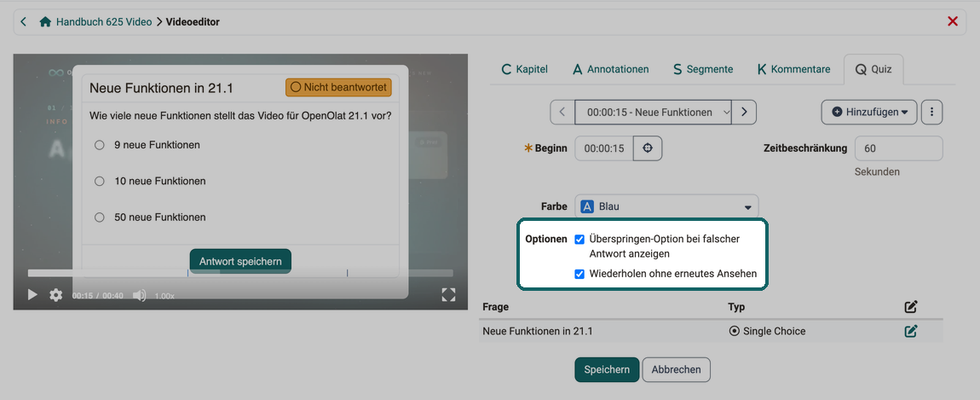The height and width of the screenshot is (400, 980).
Task: Uncheck Wiederholen ohne erneutes Ansehen
Action: pyautogui.click(x=579, y=274)
